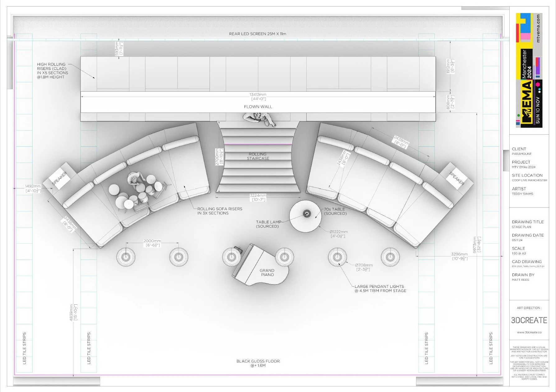The image size is (556, 392).
Task: Click the drawing date '05.11.24'
Action: [x=517, y=240]
